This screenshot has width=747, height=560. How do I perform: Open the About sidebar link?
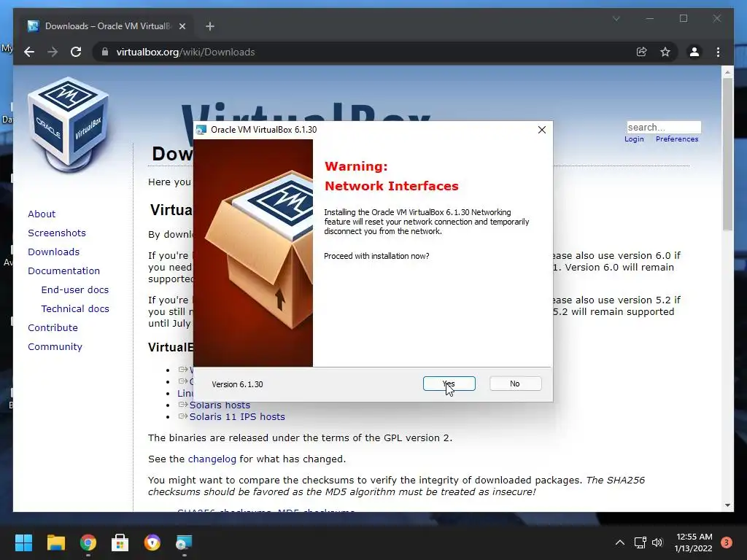click(x=42, y=214)
